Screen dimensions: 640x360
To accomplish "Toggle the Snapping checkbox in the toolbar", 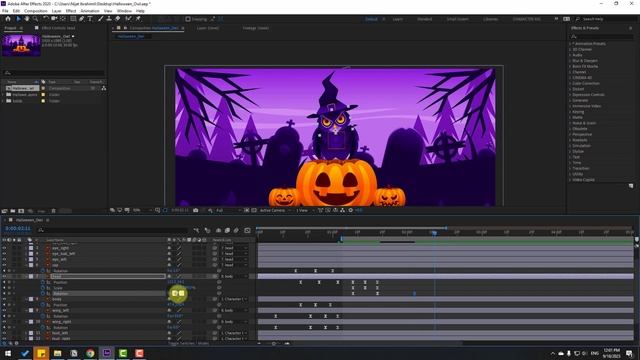I will [188, 19].
